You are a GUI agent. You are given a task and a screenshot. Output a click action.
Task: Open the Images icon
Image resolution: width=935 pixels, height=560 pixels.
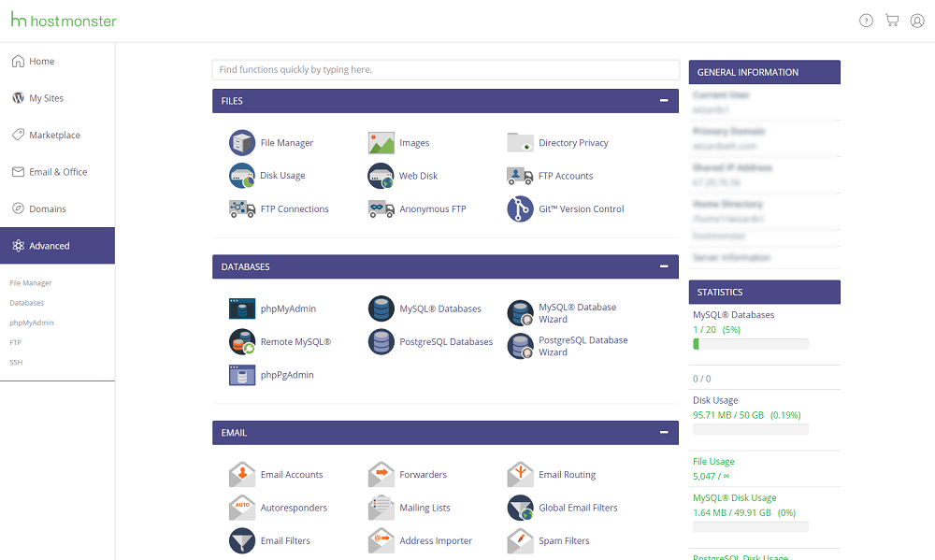point(381,143)
